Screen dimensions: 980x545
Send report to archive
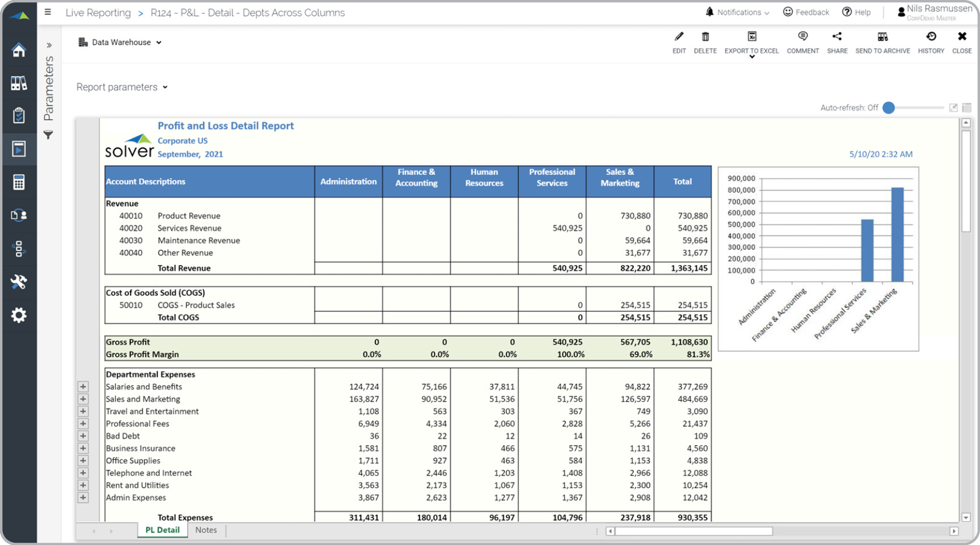point(882,37)
